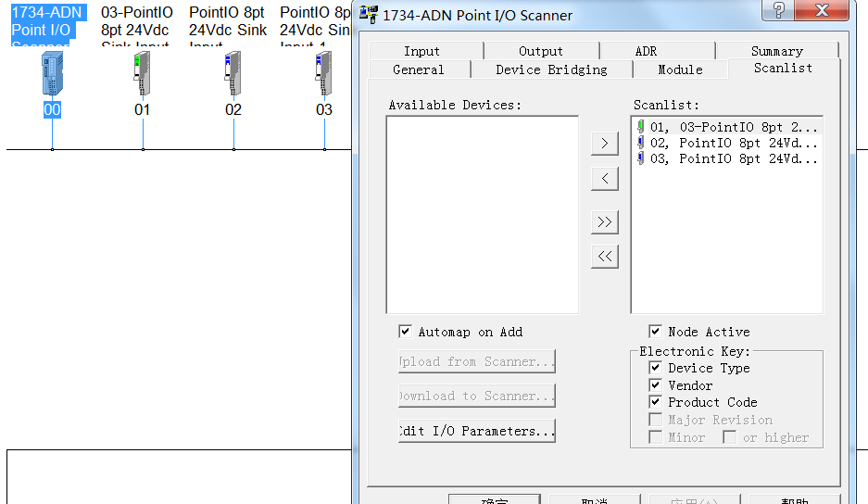Click the PointIO module icon at node 03
The width and height of the screenshot is (868, 504).
[323, 74]
